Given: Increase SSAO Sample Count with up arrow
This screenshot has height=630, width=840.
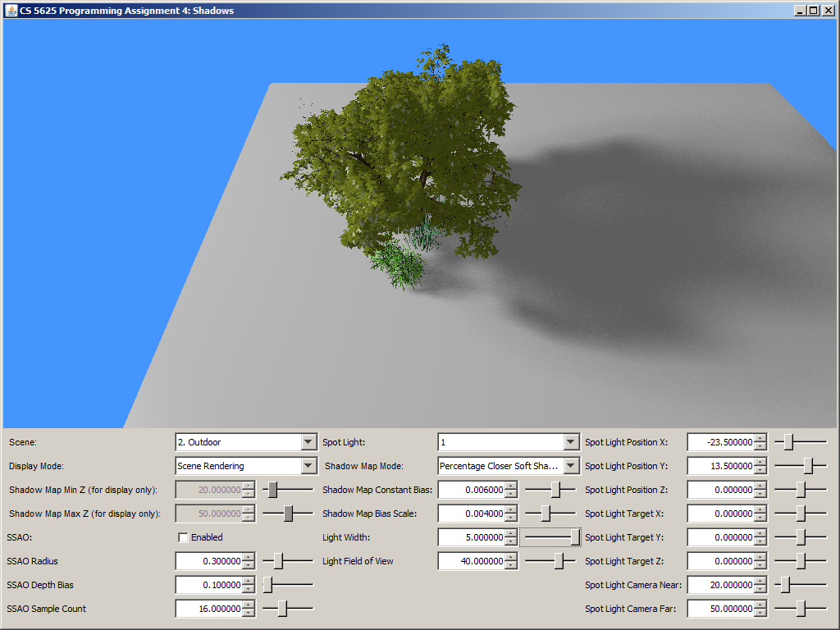Looking at the screenshot, I should pyautogui.click(x=249, y=605).
